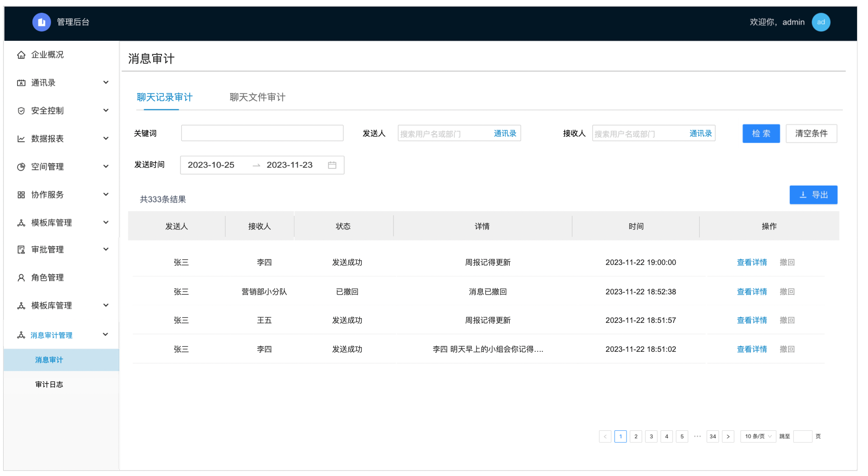Open 通讯录 link in 发送人 field
The image size is (868, 476).
coord(505,134)
